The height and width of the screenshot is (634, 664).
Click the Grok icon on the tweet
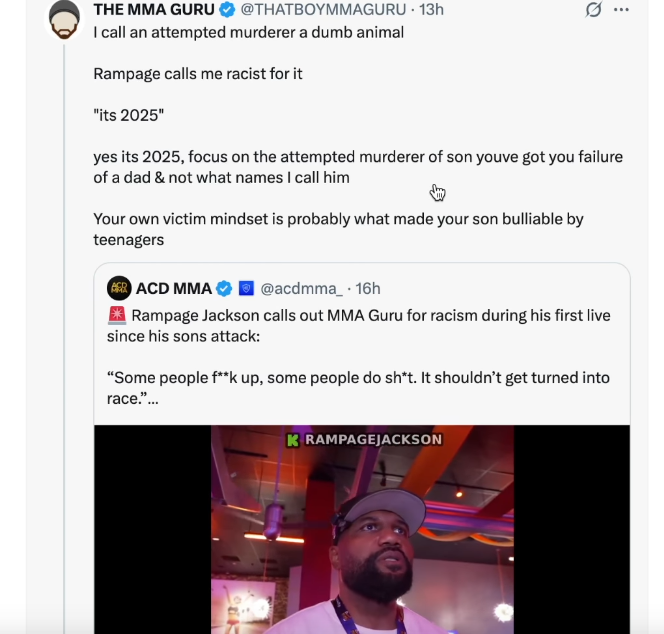coord(594,10)
